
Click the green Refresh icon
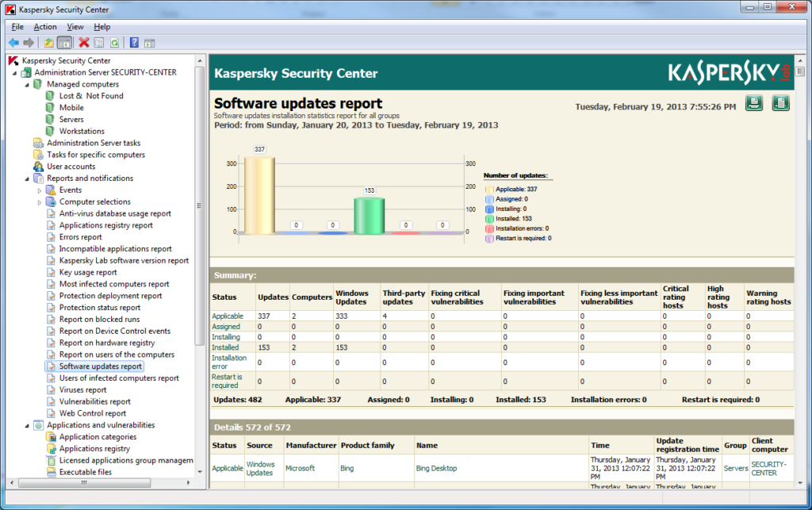[114, 43]
